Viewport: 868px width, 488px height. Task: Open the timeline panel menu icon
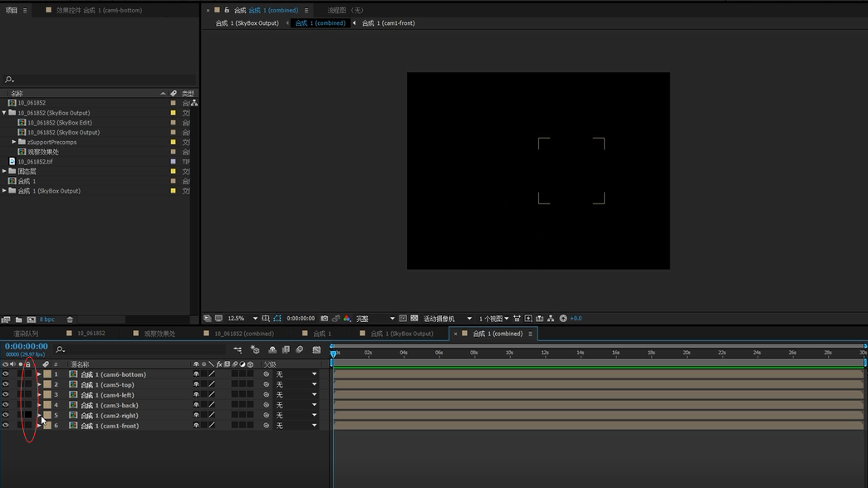pos(530,334)
